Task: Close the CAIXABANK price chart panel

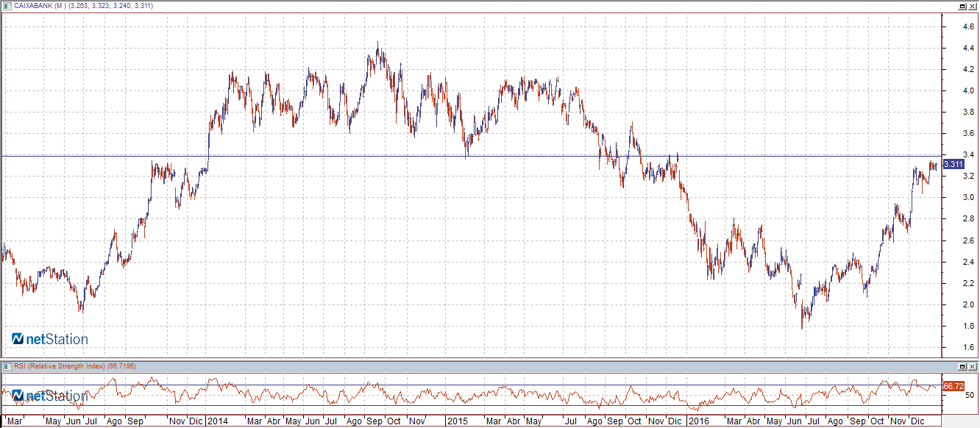Action: click(972, 6)
